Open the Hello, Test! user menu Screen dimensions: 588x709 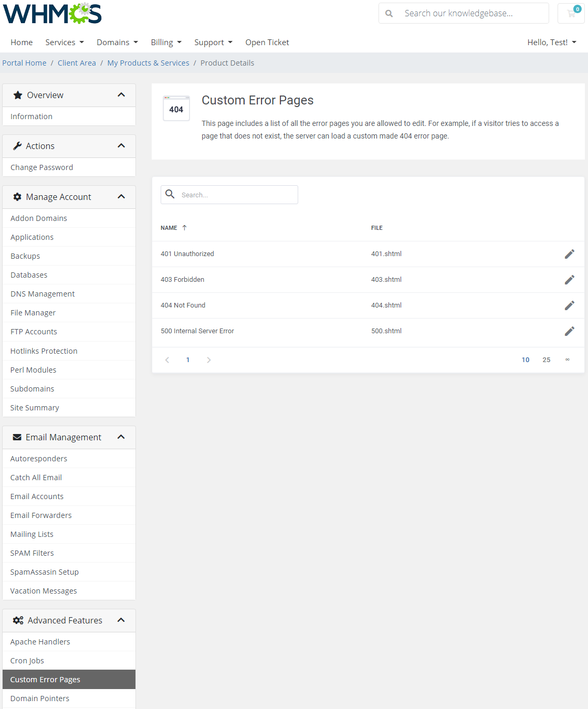point(552,43)
